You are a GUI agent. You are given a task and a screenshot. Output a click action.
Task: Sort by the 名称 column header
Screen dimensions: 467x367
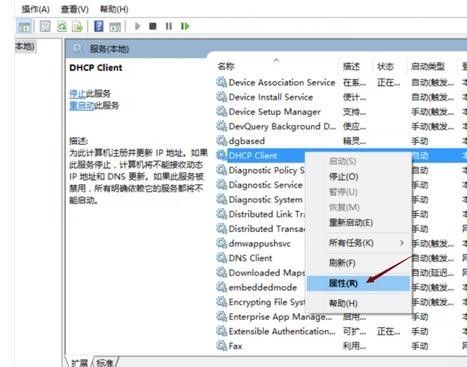point(226,66)
